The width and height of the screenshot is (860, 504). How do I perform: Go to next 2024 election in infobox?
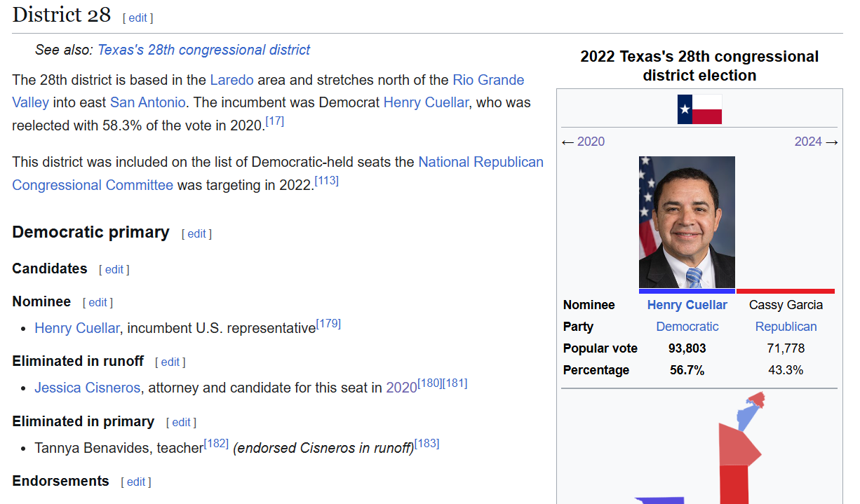tap(808, 142)
